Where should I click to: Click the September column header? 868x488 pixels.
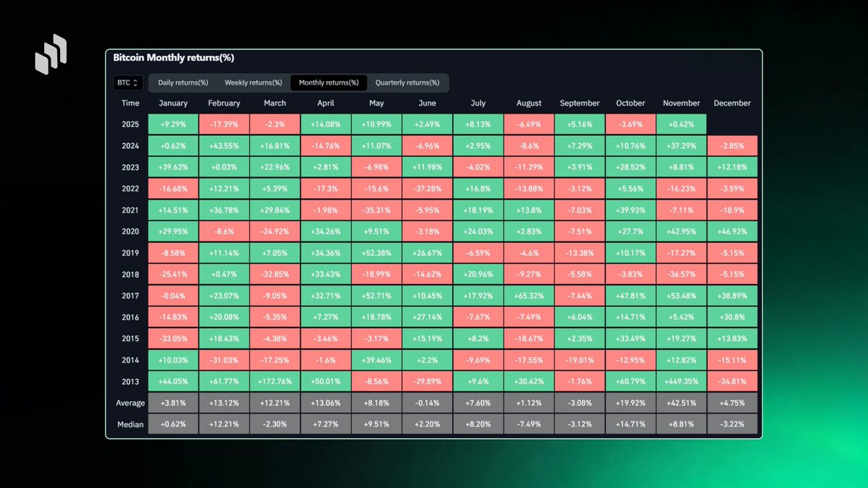point(579,103)
